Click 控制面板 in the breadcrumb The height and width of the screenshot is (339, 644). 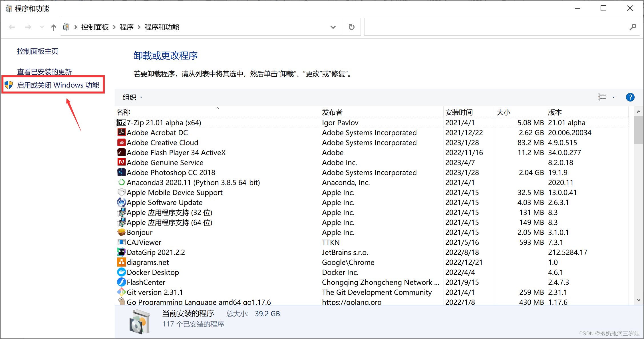tap(95, 27)
